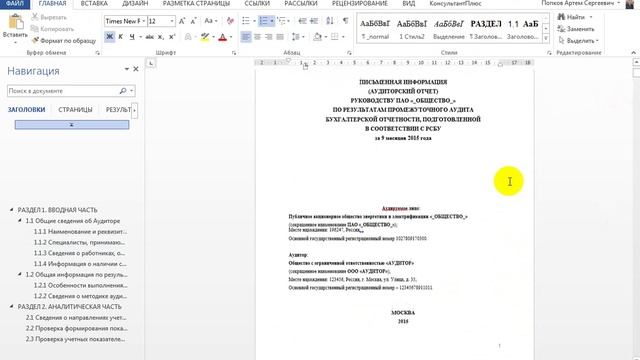Open the font name dropdown (Times New Roman)

(x=144, y=21)
